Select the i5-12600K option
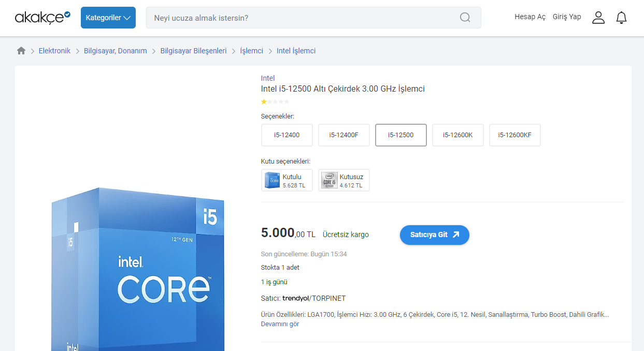This screenshot has width=644, height=351. point(458,135)
